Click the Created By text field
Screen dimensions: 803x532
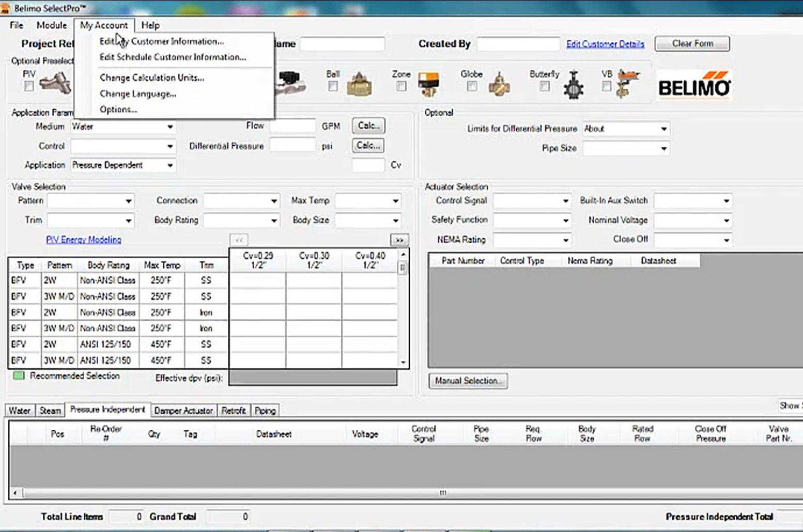[518, 44]
